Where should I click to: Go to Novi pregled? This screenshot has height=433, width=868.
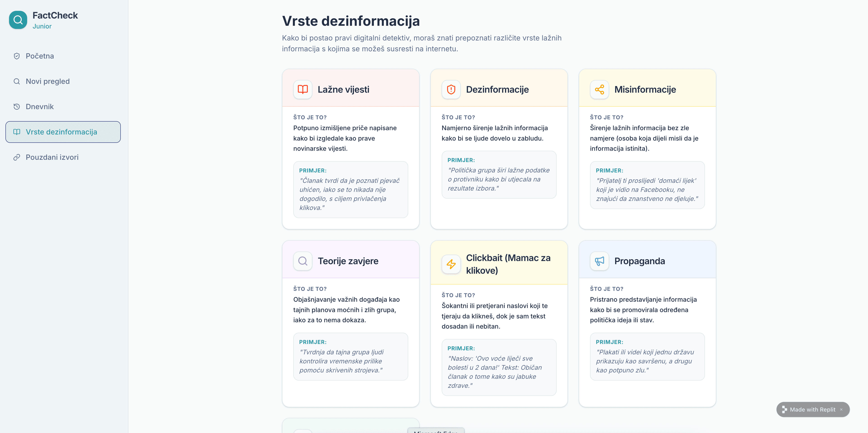(63, 81)
